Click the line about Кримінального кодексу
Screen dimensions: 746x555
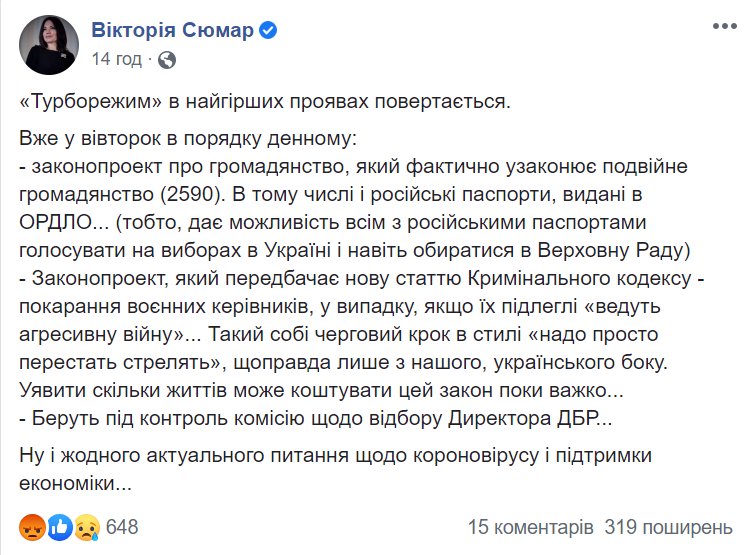pyautogui.click(x=362, y=279)
